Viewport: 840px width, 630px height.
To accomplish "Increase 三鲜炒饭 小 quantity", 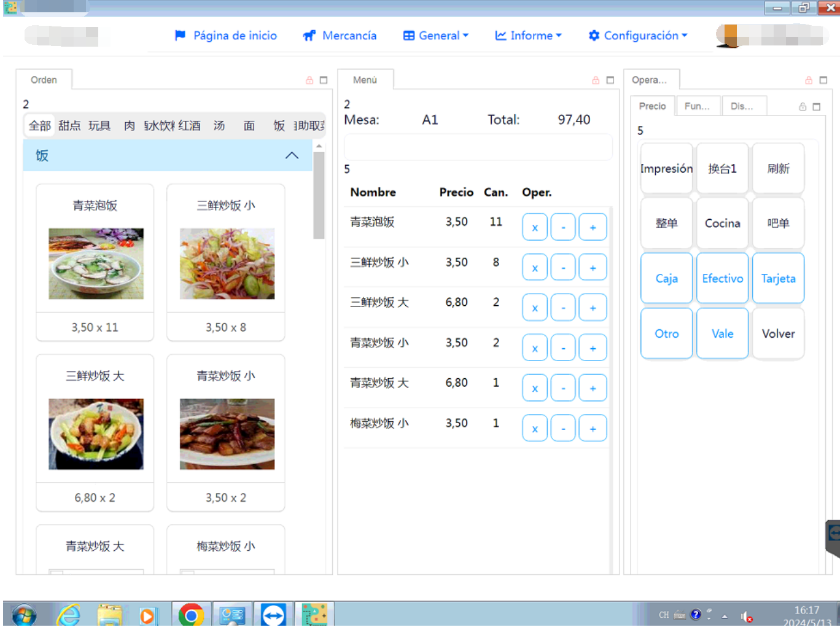I will [593, 268].
